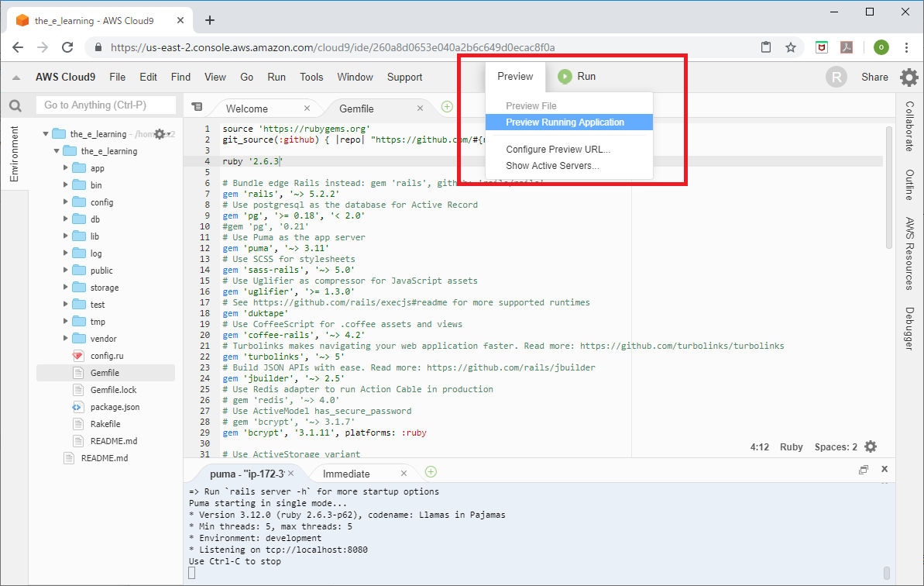Add new editor tab with plus icon

[x=447, y=107]
